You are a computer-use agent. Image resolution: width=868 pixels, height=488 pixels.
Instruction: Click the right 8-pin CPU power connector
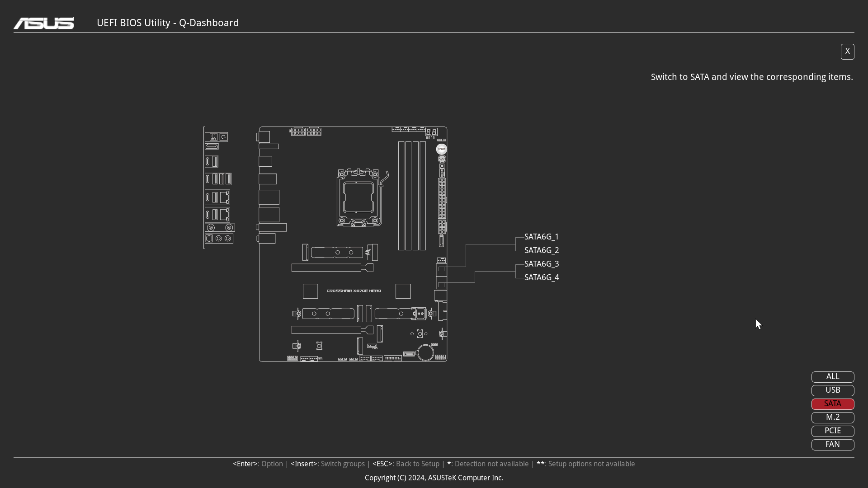314,132
